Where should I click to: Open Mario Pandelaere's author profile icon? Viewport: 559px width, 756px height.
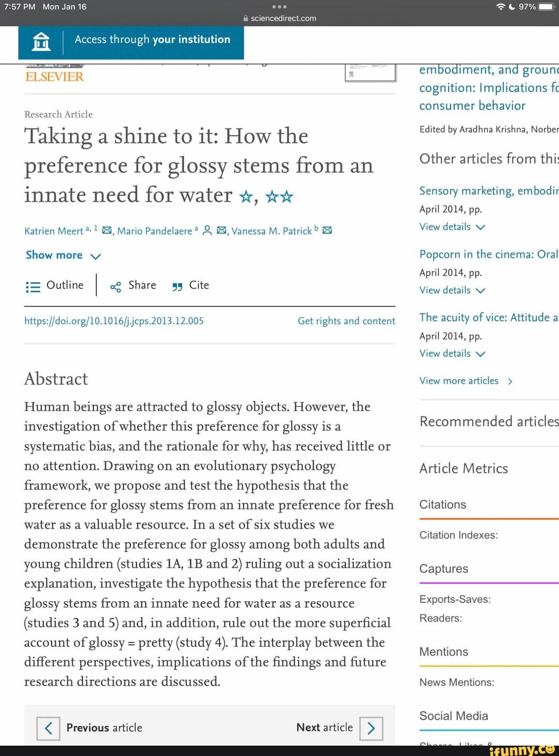(207, 230)
